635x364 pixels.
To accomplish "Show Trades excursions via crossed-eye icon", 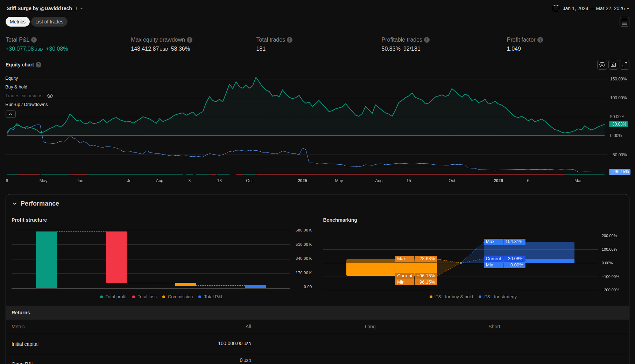I will pos(50,96).
